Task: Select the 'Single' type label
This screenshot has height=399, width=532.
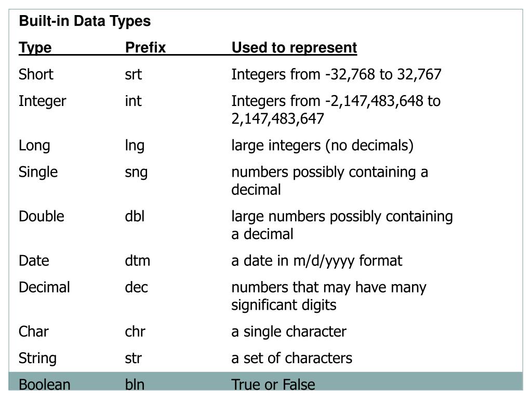Action: tap(38, 172)
